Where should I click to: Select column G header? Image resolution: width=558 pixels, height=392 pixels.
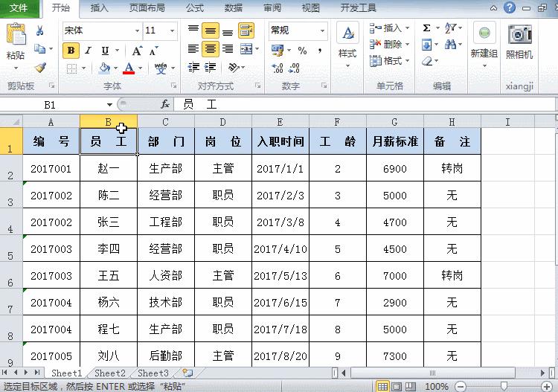click(x=394, y=122)
